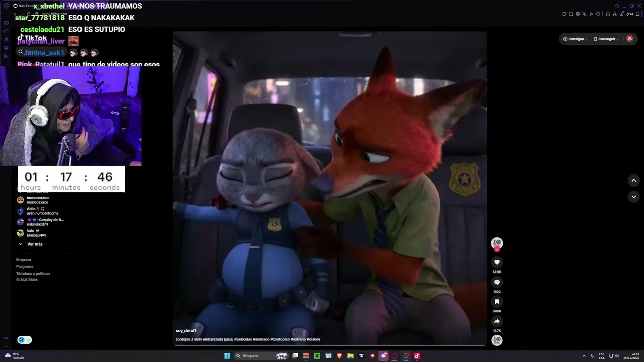
Task: Click the Consigue button with compass icon
Action: pos(576,39)
